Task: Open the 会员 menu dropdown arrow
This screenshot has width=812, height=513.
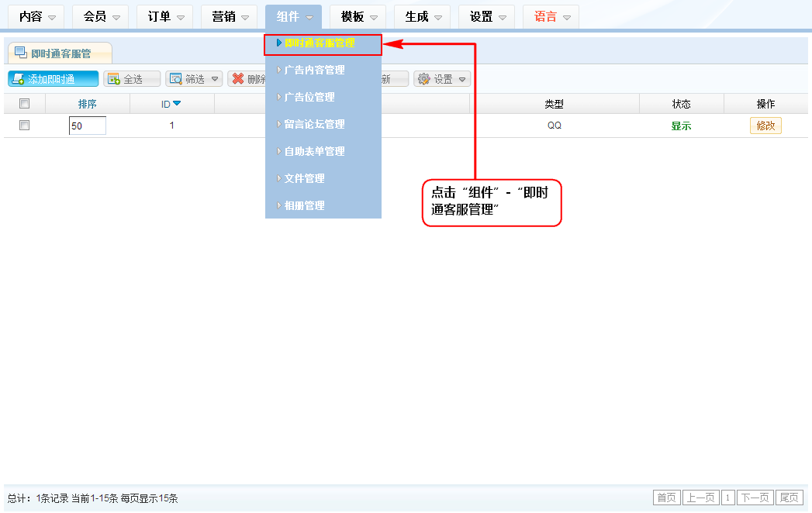Action: coord(116,17)
